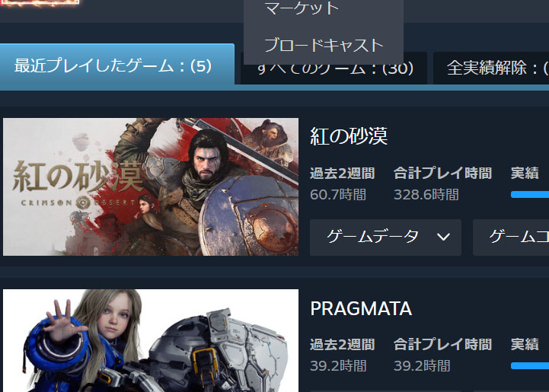Switch to the すべてのゲーム (30) tab
The image size is (549, 392).
point(334,69)
